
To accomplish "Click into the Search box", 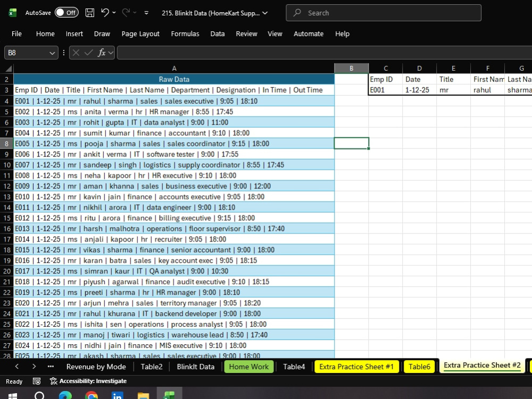I will click(384, 13).
